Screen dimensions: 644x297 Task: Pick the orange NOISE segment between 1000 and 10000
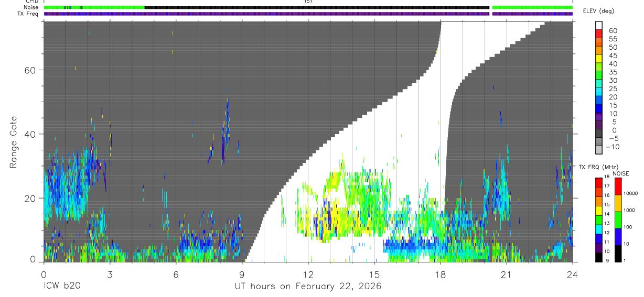click(x=618, y=203)
